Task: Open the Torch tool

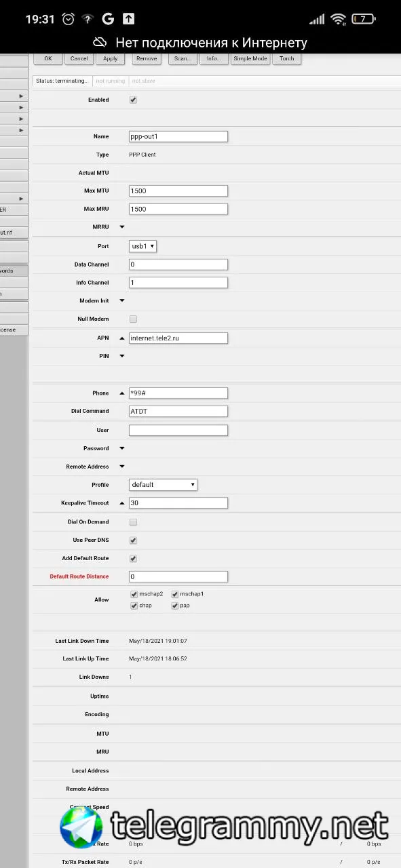Action: tap(287, 59)
